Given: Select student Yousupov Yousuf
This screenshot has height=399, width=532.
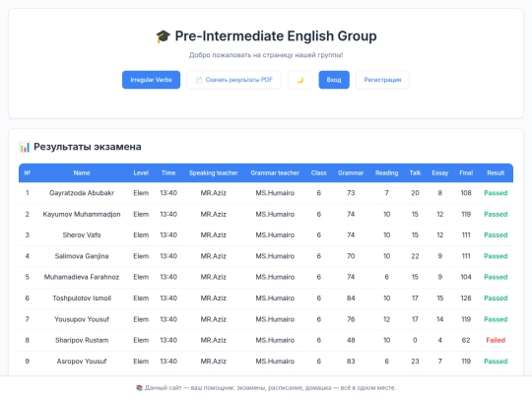Looking at the screenshot, I should [82, 319].
